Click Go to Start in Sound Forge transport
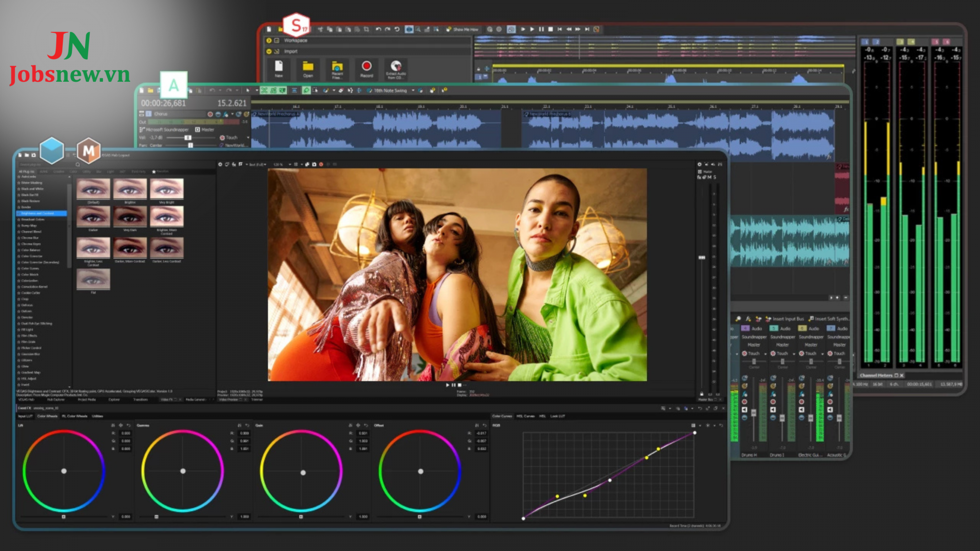Screen dimensions: 980x551 pyautogui.click(x=560, y=29)
